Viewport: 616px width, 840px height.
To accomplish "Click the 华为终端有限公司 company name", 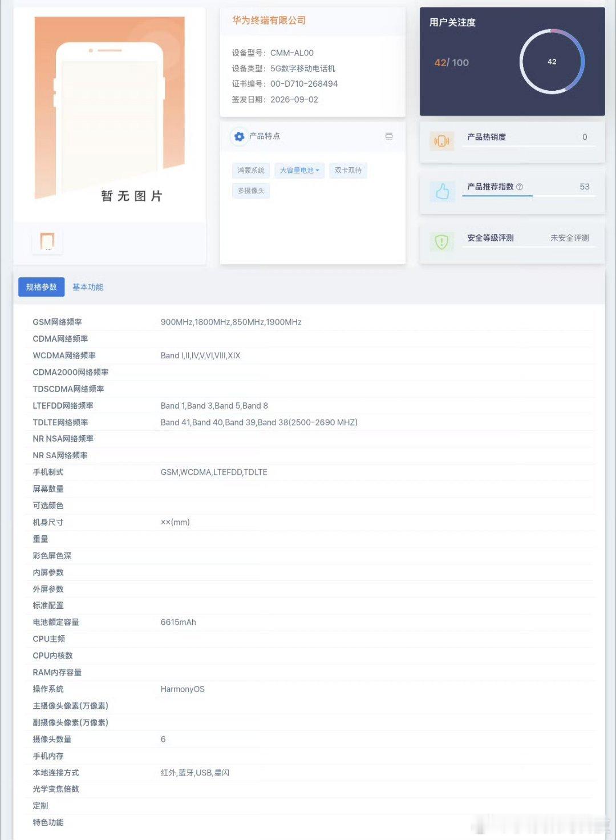I will [269, 21].
